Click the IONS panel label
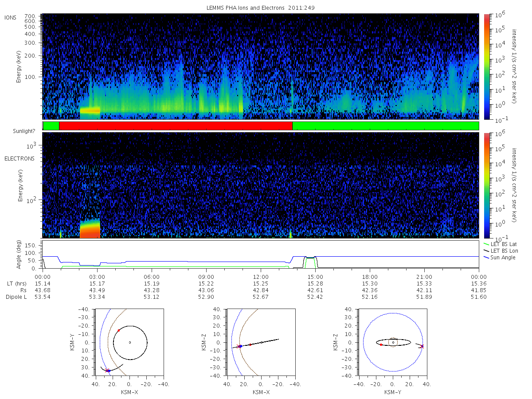This screenshot has height=399, width=532. tap(11, 17)
